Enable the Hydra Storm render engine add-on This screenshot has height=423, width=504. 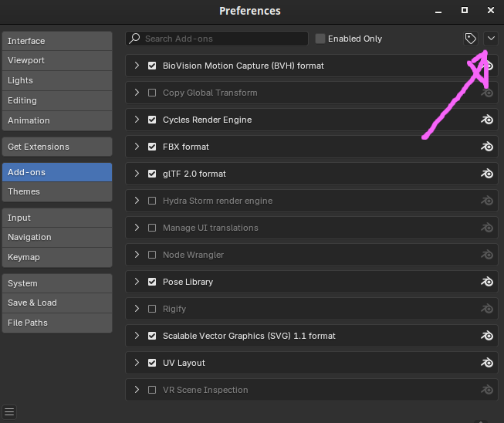(152, 201)
